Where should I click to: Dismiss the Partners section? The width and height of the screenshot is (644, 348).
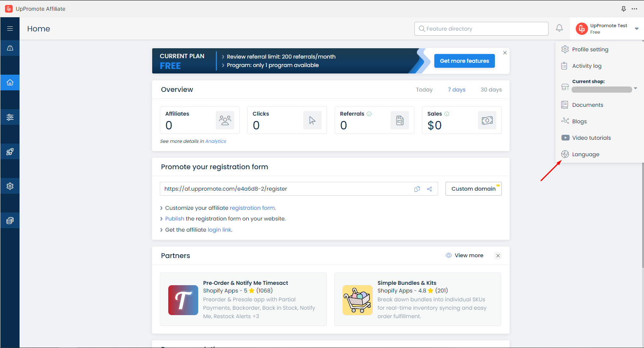click(498, 256)
